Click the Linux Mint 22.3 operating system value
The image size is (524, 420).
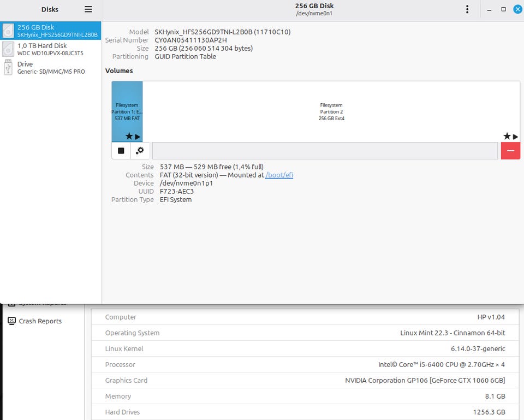[x=452, y=333]
